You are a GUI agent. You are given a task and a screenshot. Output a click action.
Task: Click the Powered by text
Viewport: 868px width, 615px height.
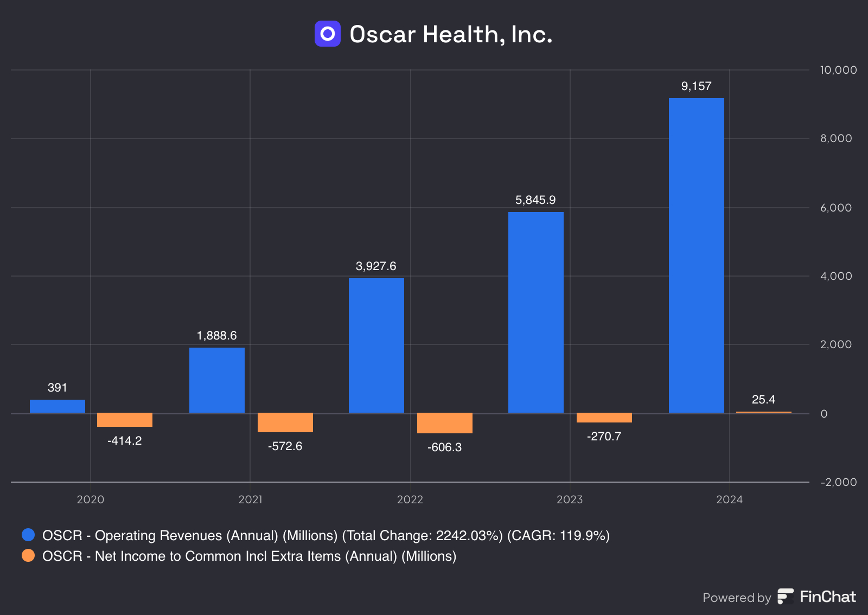click(737, 598)
